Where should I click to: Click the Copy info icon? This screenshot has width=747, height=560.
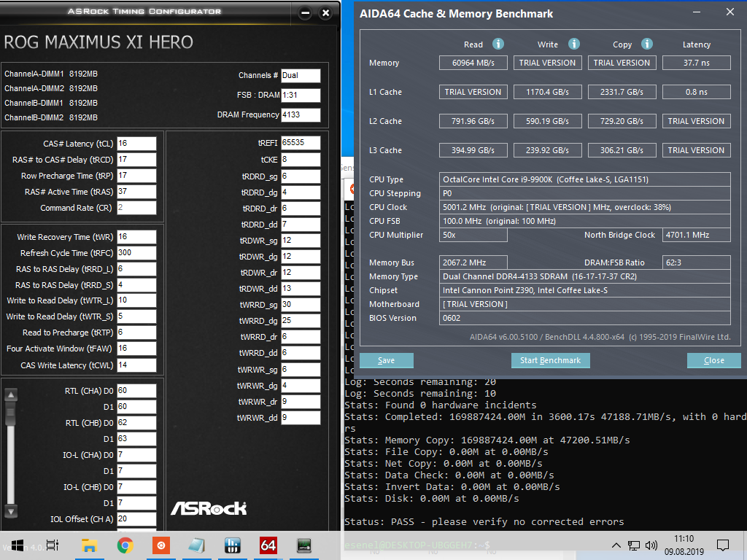pos(646,44)
